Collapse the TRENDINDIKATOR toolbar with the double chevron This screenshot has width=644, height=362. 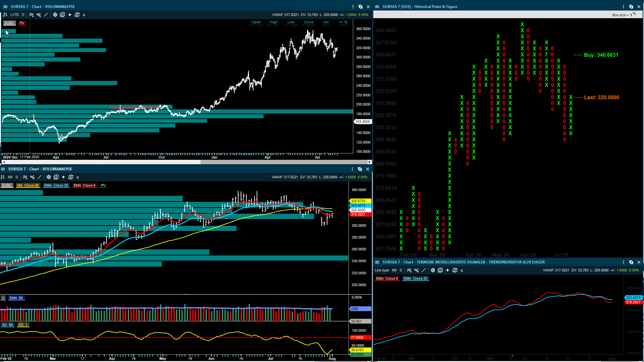[x=462, y=270]
